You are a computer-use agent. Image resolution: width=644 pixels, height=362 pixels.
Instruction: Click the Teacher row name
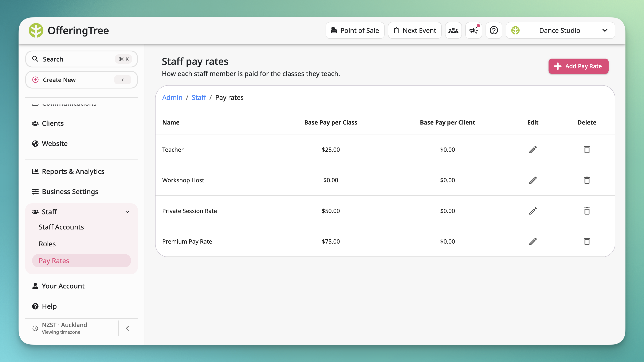pyautogui.click(x=173, y=150)
